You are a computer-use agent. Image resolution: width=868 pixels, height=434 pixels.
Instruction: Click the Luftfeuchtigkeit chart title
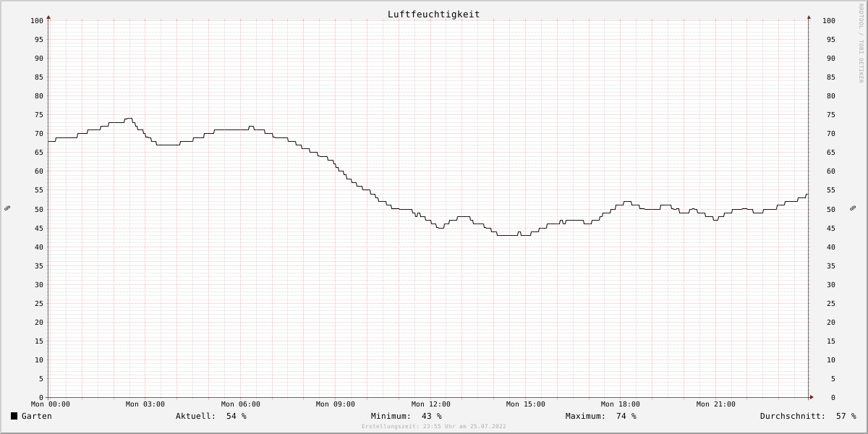433,14
